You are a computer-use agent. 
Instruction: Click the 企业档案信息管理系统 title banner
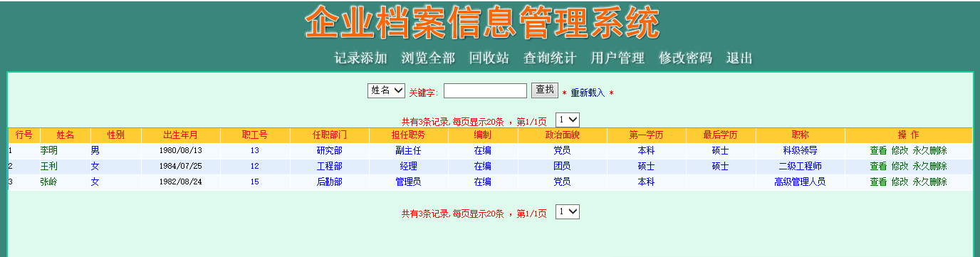pyautogui.click(x=483, y=23)
